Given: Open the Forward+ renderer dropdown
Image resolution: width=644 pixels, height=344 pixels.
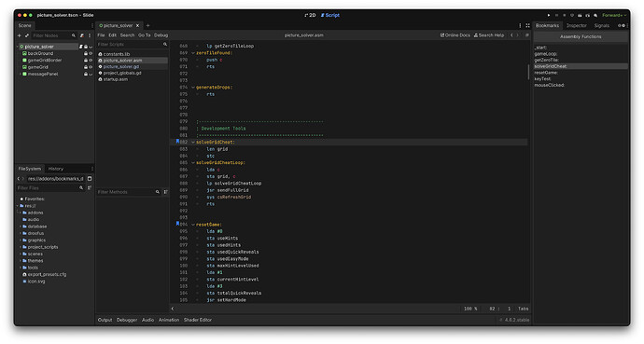Looking at the screenshot, I should coord(614,15).
